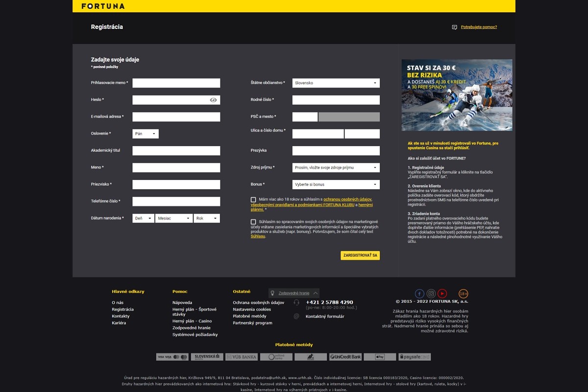Viewport: 588px width, 392px height.
Task: Expand the Zodpovedné hranie floating tab
Action: point(294,293)
